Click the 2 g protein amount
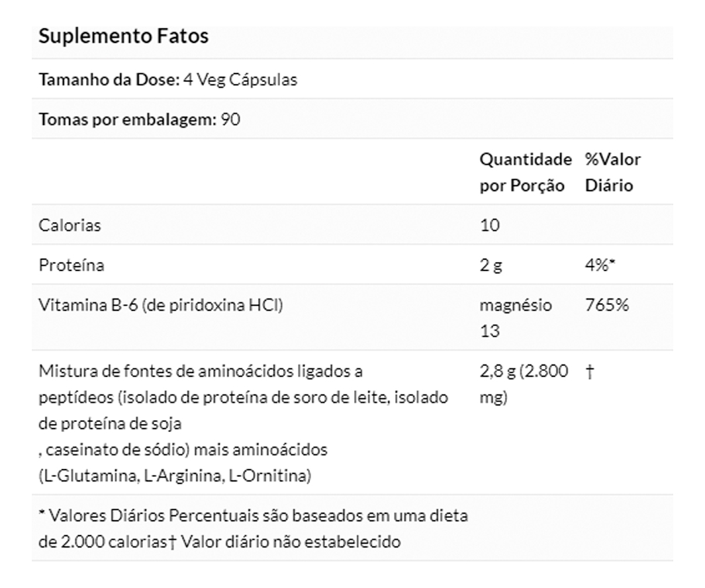This screenshot has width=705, height=588. pos(491,265)
